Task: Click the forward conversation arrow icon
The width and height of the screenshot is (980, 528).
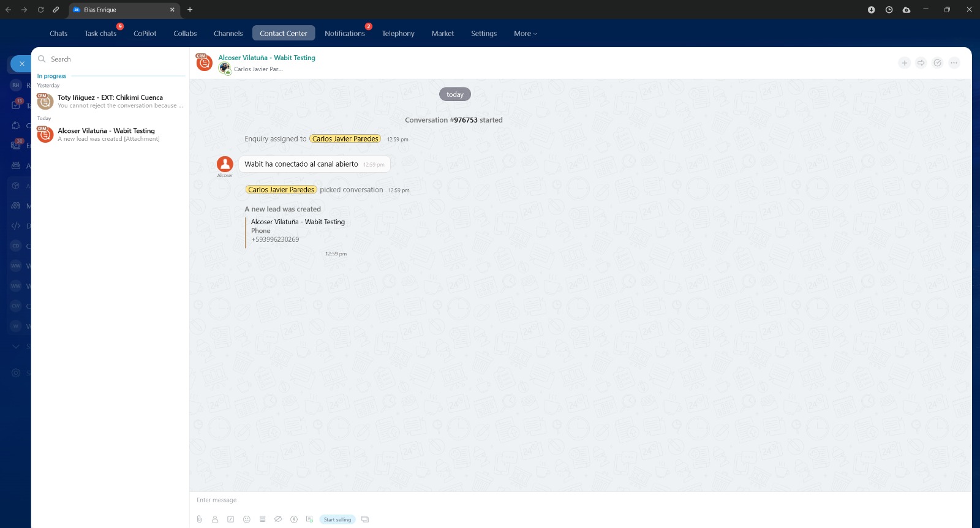Action: (x=921, y=63)
